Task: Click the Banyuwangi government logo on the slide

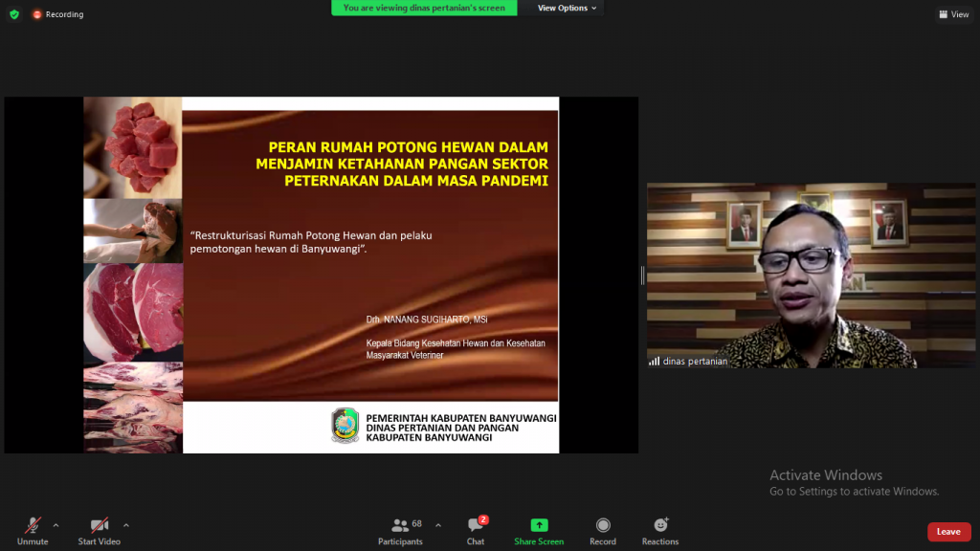Action: point(345,426)
